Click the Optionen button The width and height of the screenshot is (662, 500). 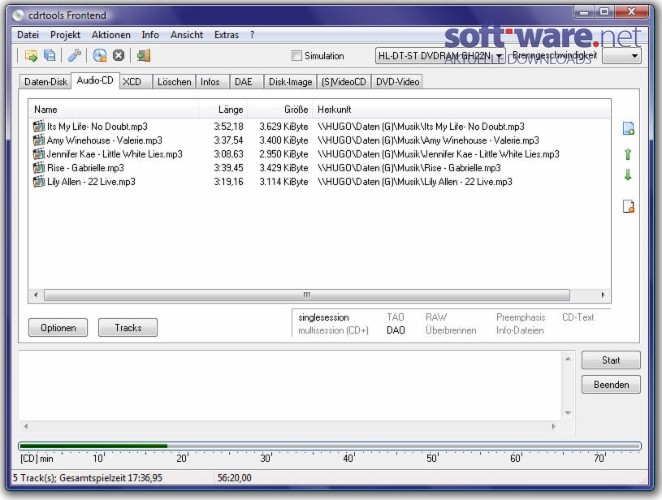click(58, 328)
